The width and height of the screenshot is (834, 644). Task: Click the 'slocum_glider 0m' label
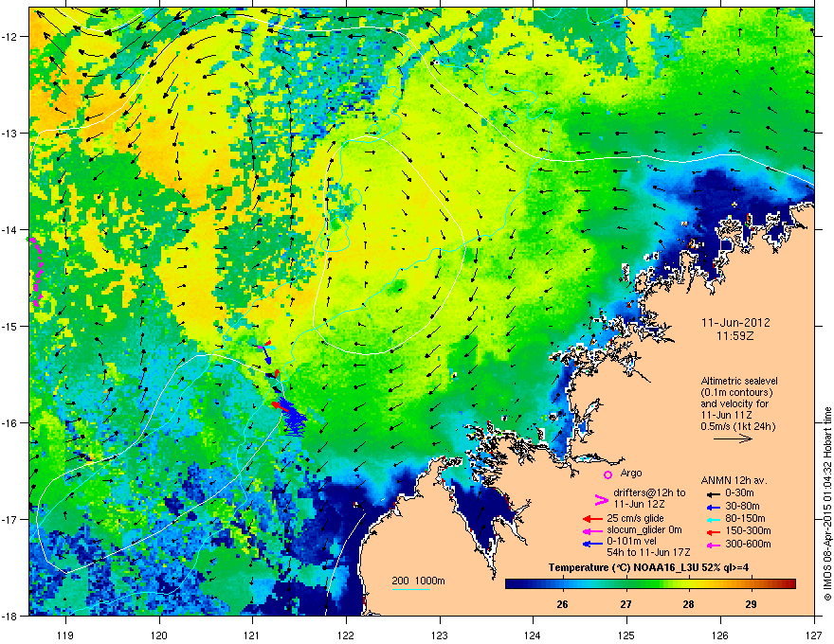coord(644,530)
